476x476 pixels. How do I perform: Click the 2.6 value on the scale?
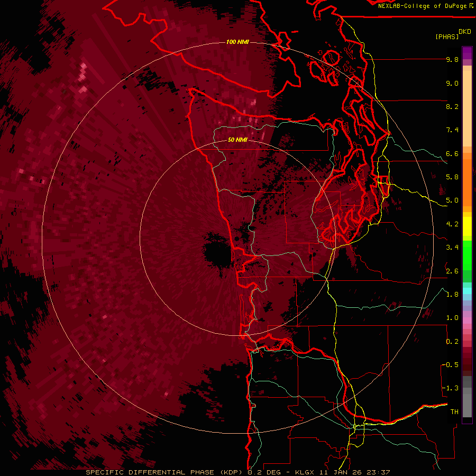click(x=452, y=271)
